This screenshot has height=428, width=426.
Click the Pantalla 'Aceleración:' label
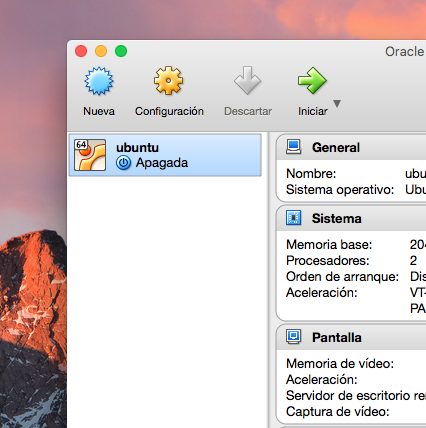point(322,380)
